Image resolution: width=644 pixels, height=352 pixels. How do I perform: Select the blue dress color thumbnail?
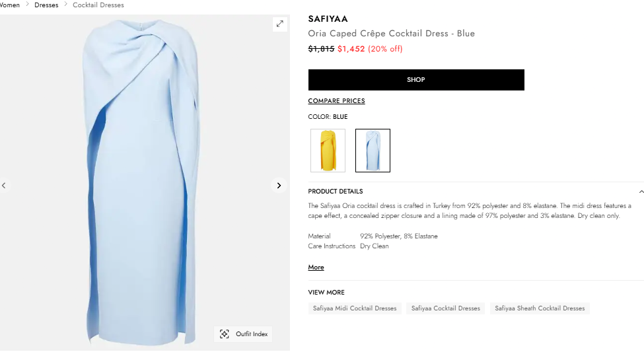[x=373, y=151]
